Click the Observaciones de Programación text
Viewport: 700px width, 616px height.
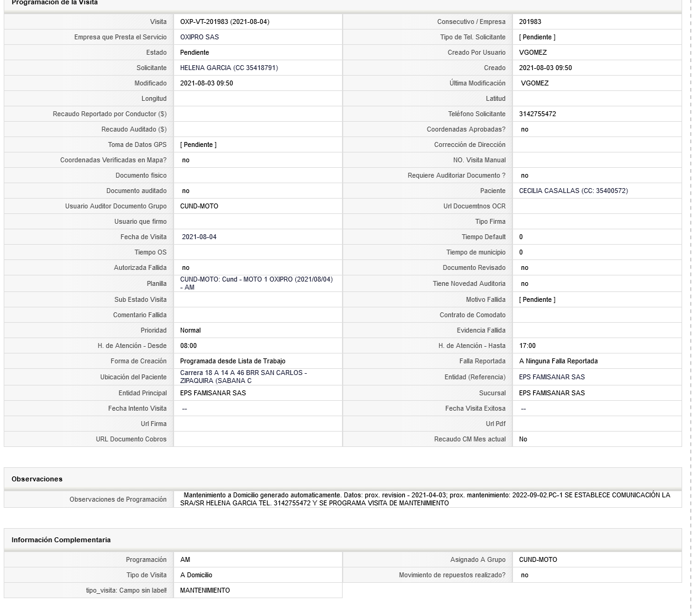pyautogui.click(x=425, y=499)
